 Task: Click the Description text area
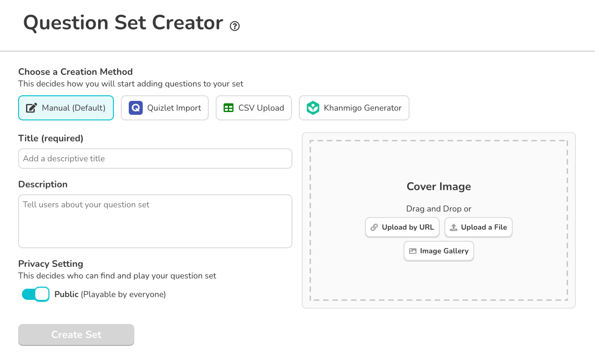pyautogui.click(x=155, y=221)
